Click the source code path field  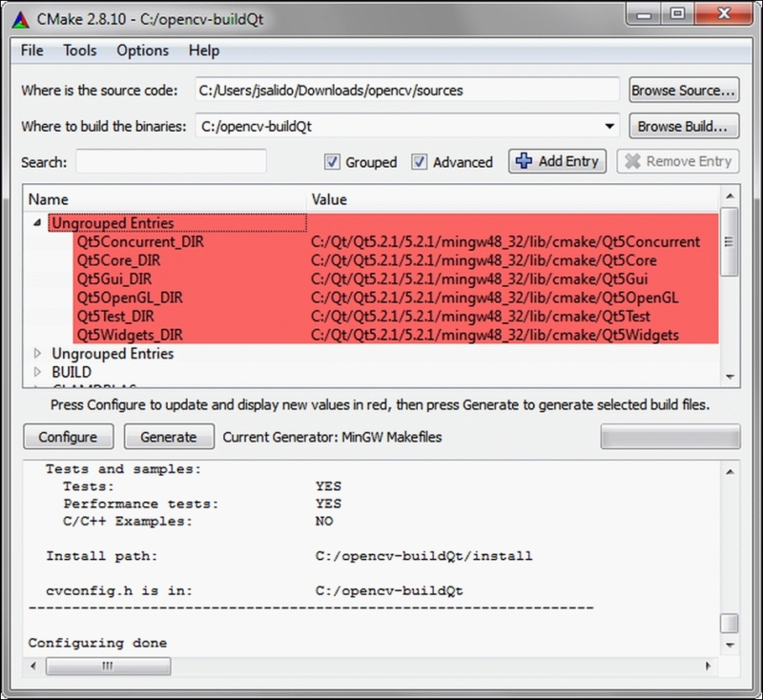pos(407,90)
